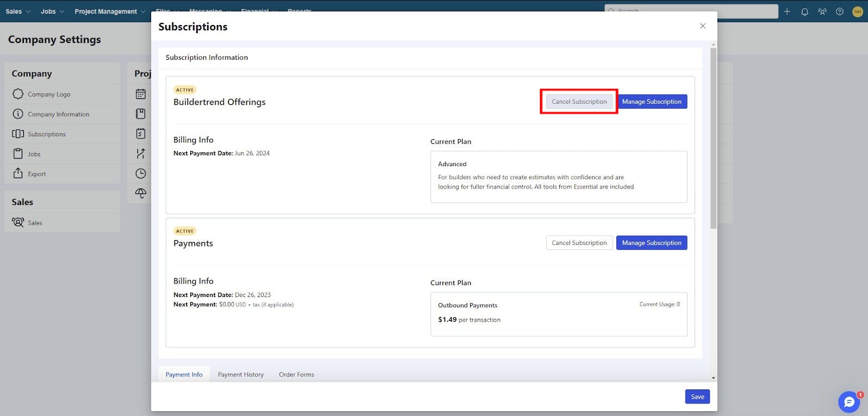Click the Search field in header
This screenshot has height=416, width=868.
(x=691, y=11)
